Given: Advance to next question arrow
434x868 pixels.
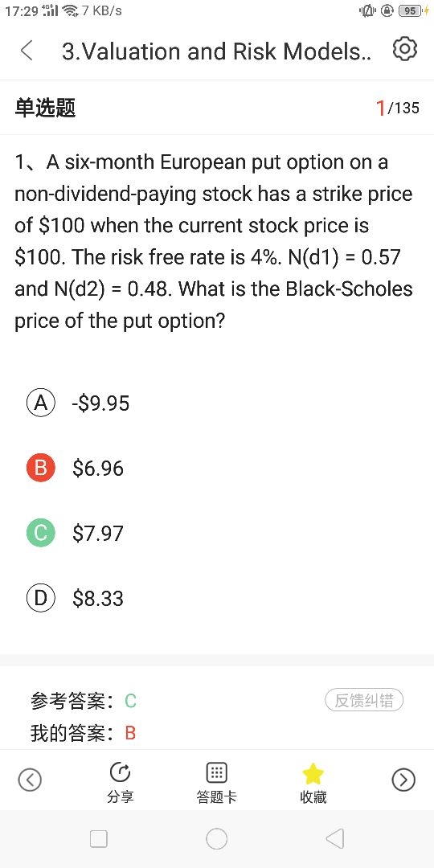Looking at the screenshot, I should coord(403,780).
